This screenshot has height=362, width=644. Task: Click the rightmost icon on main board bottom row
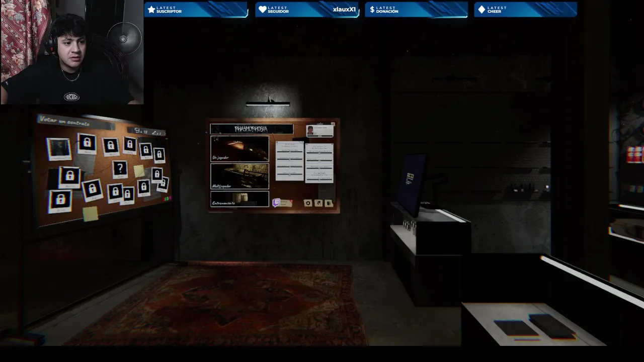point(329,203)
